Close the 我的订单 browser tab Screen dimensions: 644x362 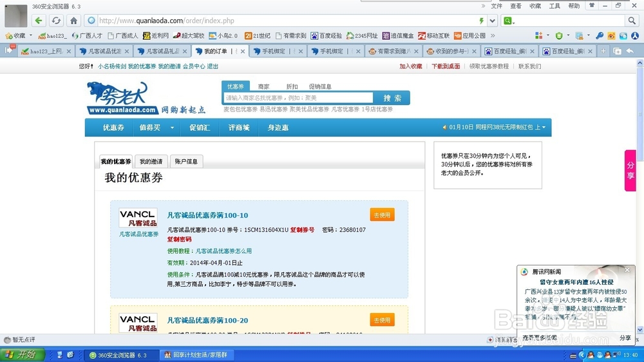tap(243, 52)
